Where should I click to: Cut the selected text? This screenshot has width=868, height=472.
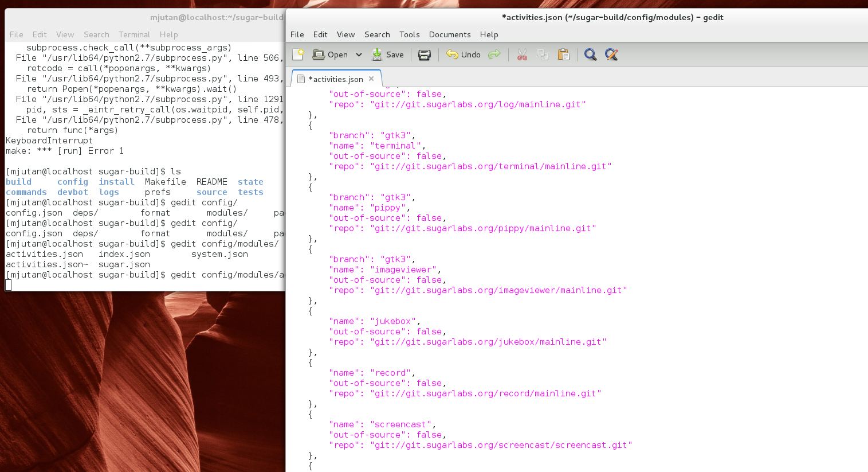tap(522, 54)
